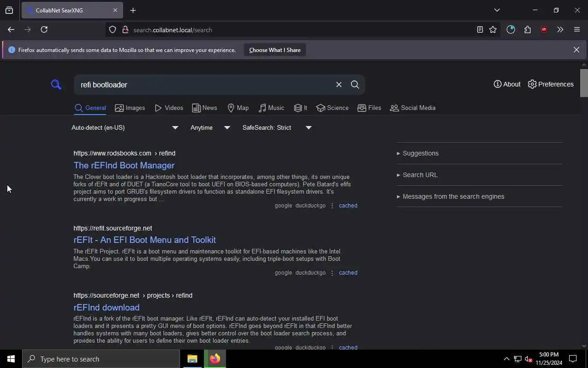Open Firefox View icon in tab bar
This screenshot has width=588, height=368.
coord(9,10)
